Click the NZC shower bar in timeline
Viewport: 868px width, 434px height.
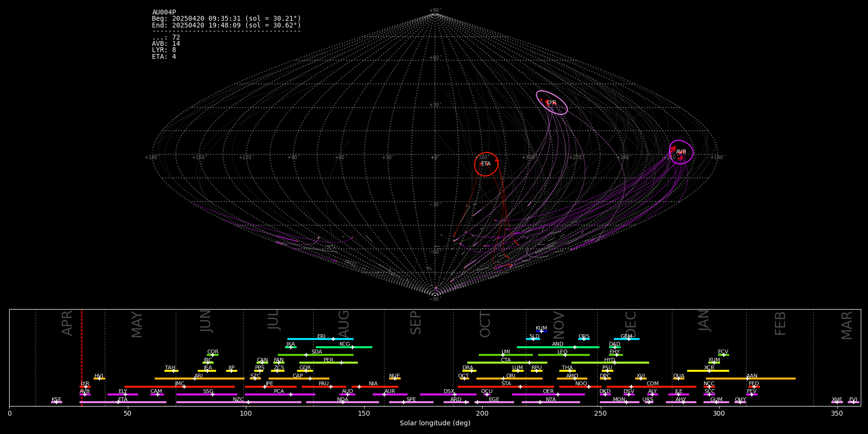point(239,402)
